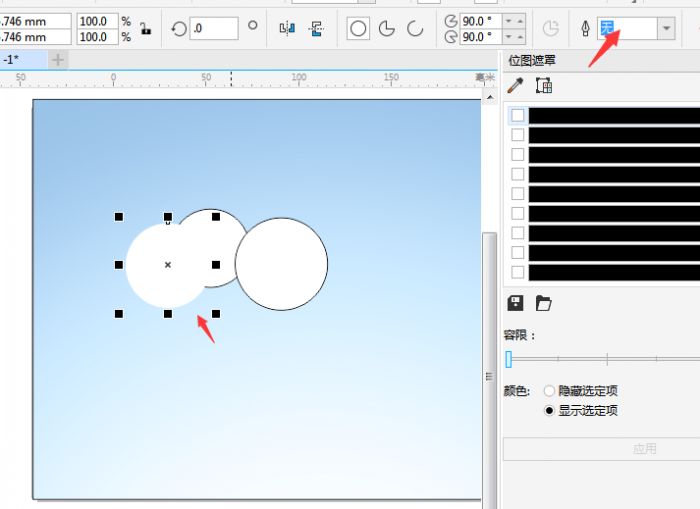Select the 显示选定项 radio button

(549, 410)
